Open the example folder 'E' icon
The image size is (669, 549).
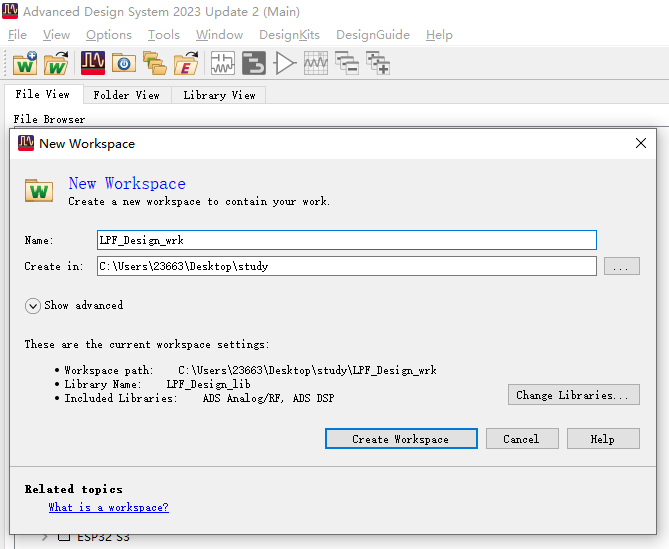186,63
